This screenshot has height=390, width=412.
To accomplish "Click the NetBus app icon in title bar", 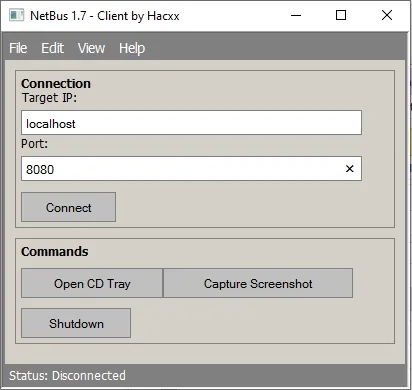I will 16,15.
